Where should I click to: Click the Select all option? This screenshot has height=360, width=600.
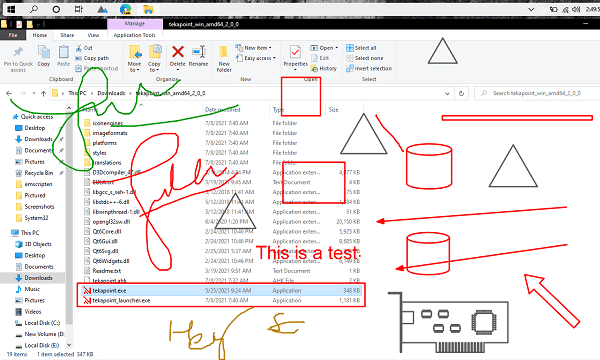tap(361, 48)
